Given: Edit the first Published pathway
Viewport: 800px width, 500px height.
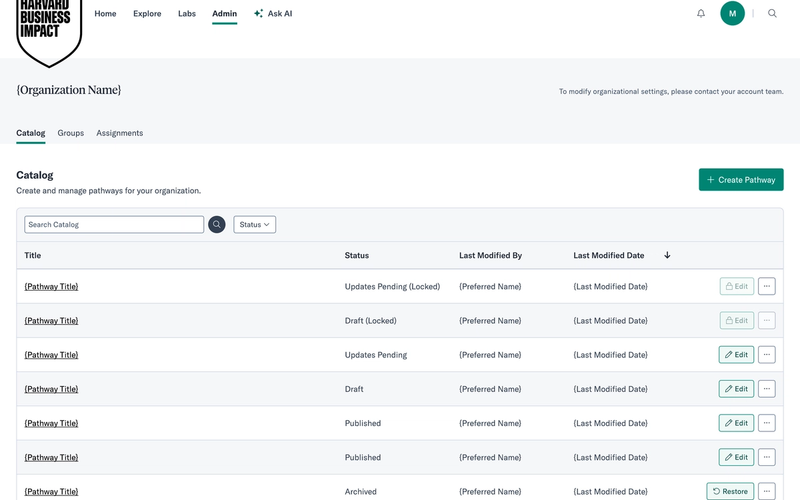Looking at the screenshot, I should pyautogui.click(x=736, y=423).
